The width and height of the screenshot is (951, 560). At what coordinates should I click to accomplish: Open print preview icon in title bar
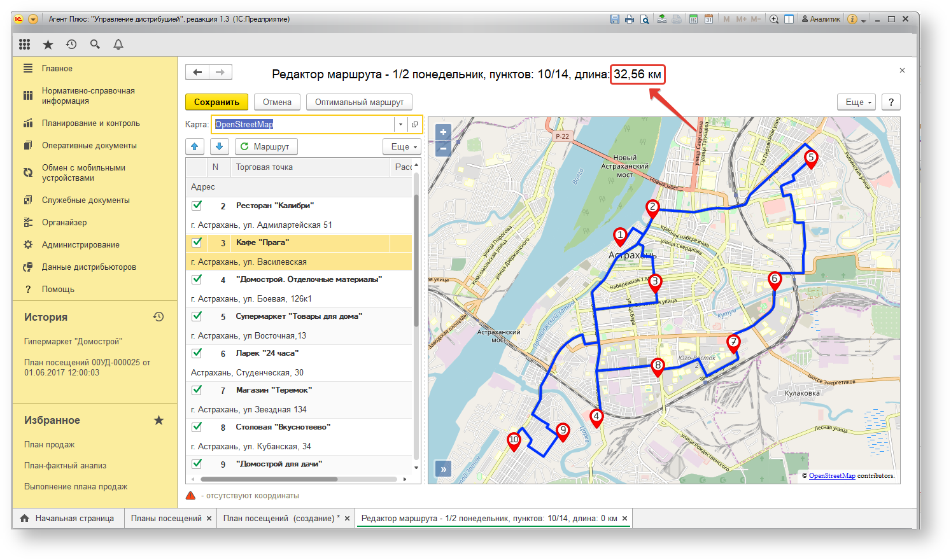coord(644,19)
